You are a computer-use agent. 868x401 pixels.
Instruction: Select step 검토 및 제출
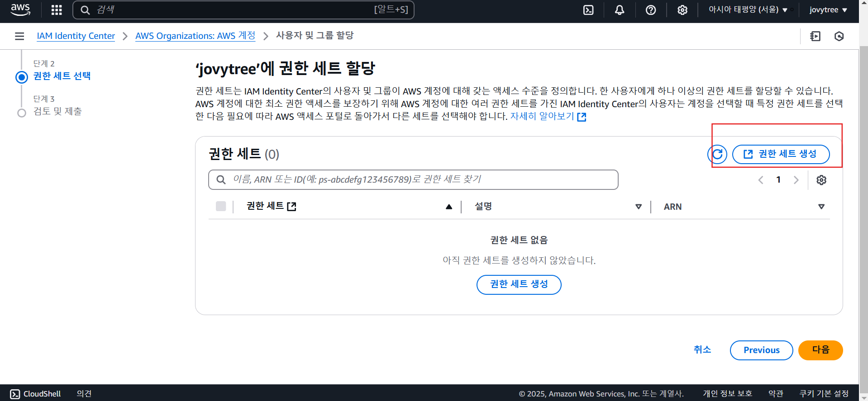pyautogui.click(x=57, y=111)
